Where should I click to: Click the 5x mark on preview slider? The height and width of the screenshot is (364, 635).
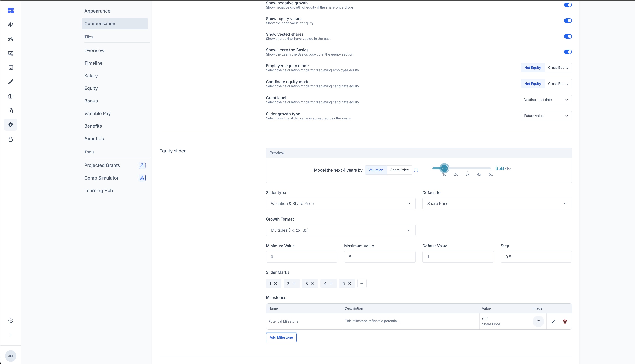tap(491, 174)
